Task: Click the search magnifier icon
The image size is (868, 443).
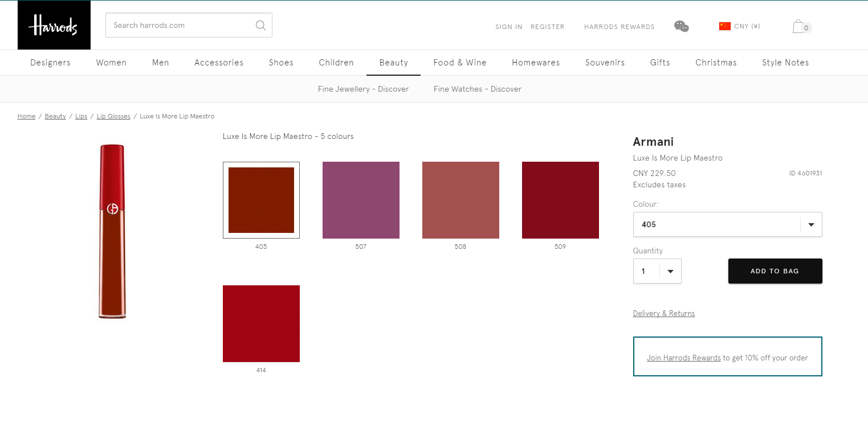Action: [x=260, y=25]
